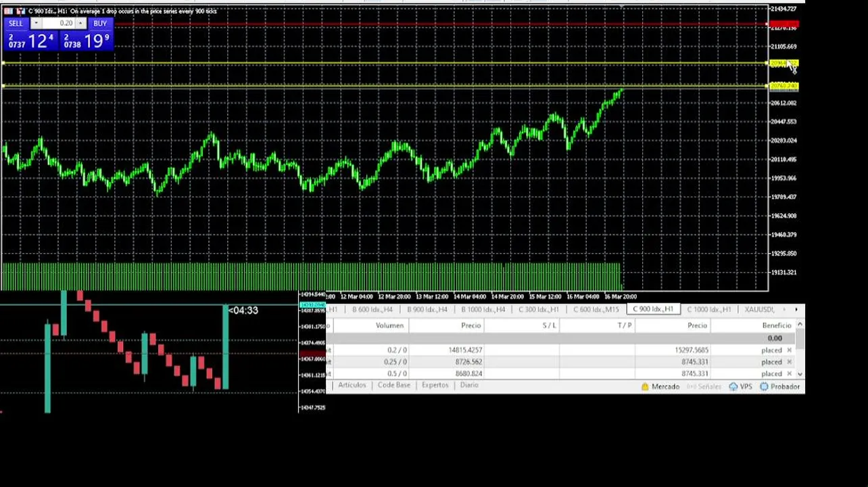This screenshot has height=487, width=868.
Task: Switch to B 1000 Idx.,H4 chart tab
Action: [x=483, y=310]
